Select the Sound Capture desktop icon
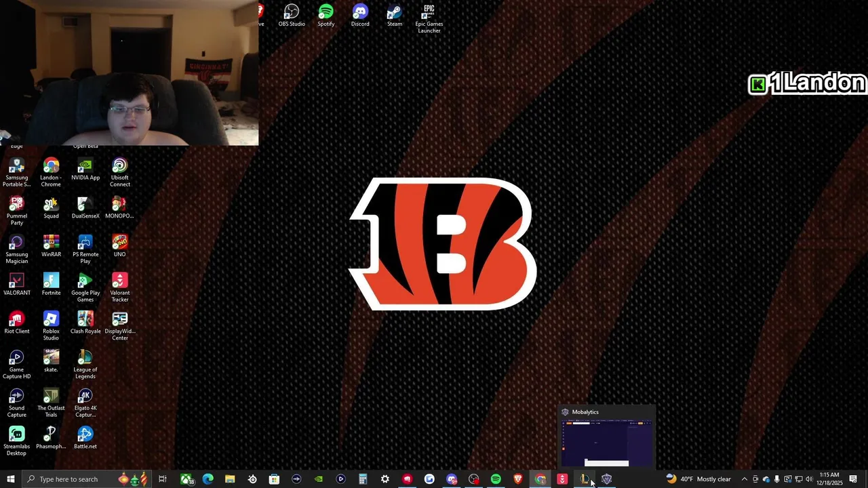The image size is (868, 488). click(17, 404)
